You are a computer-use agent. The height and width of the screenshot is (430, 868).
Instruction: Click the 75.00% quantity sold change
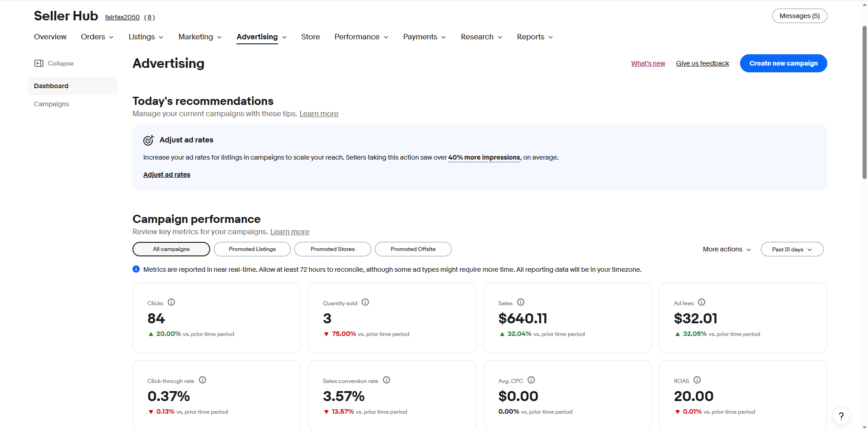344,334
